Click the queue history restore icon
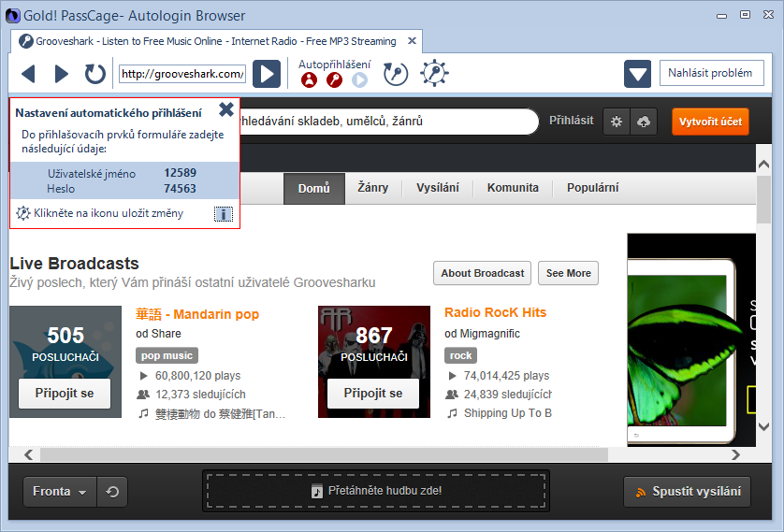 tap(112, 492)
